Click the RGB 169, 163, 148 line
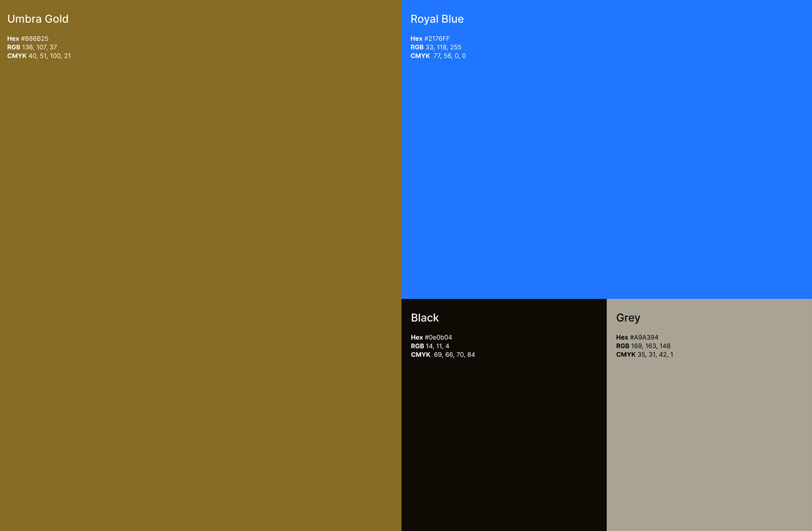 [x=643, y=346]
